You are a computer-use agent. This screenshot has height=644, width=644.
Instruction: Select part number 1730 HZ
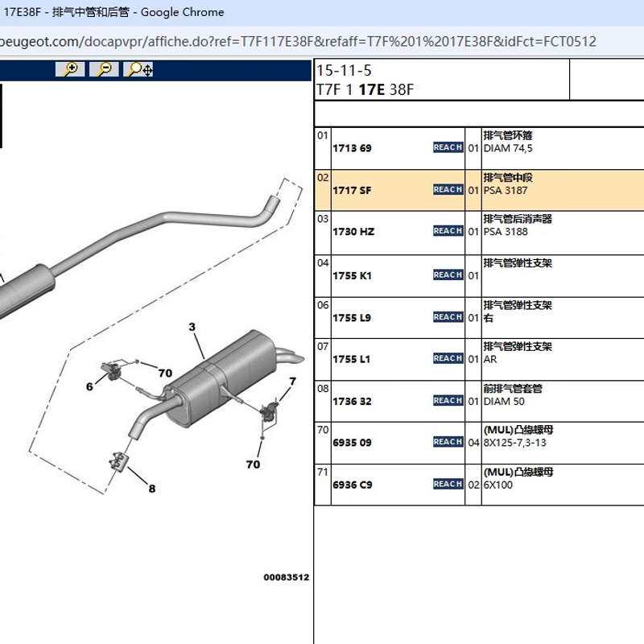[353, 232]
